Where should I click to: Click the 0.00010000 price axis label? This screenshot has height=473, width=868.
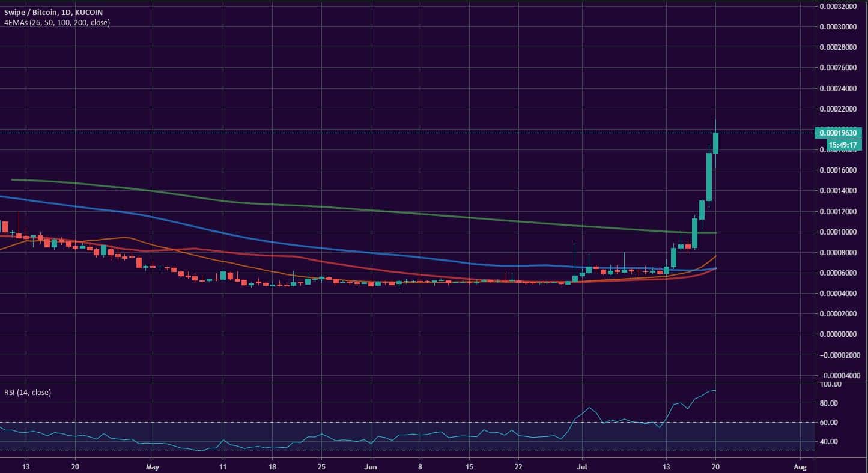(839, 232)
